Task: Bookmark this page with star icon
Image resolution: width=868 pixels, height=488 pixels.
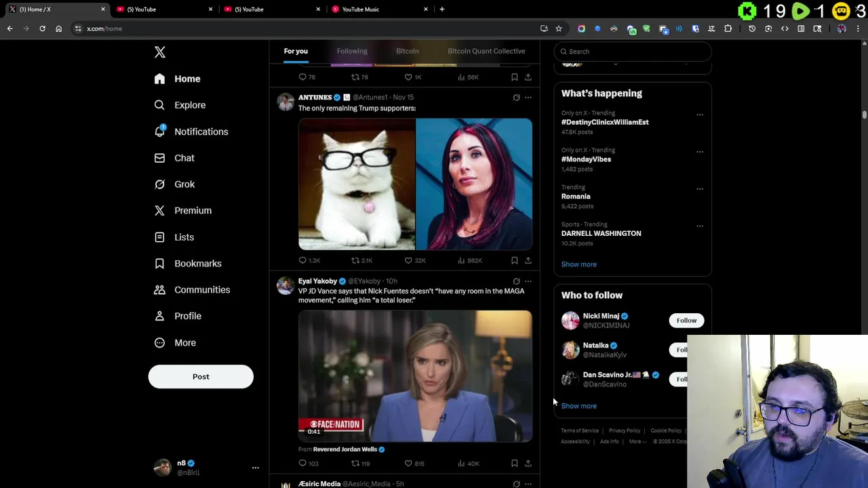Action: tap(559, 28)
